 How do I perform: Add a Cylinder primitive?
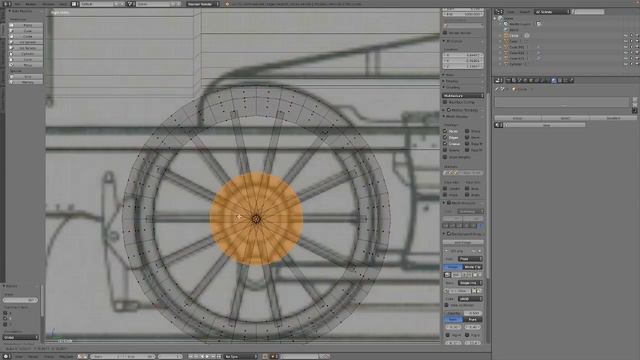(26, 54)
